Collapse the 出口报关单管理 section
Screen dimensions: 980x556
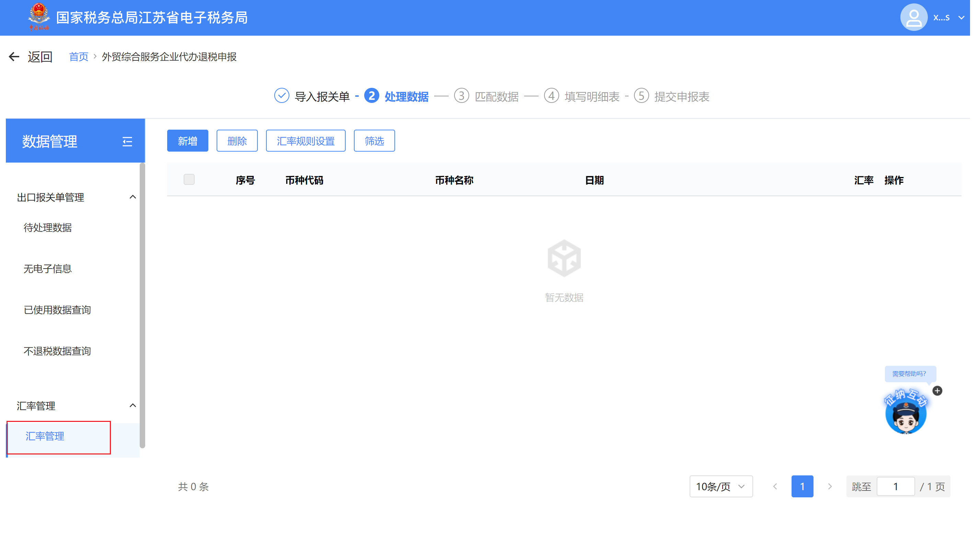(x=132, y=198)
